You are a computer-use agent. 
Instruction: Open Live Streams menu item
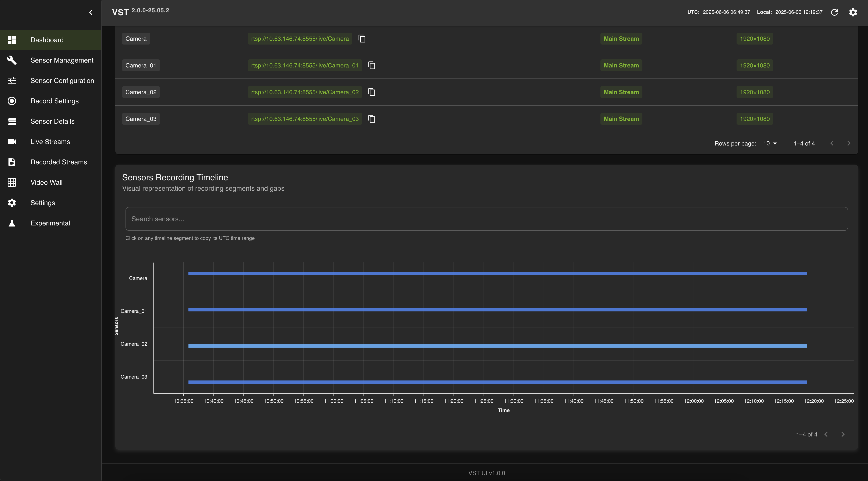point(50,142)
